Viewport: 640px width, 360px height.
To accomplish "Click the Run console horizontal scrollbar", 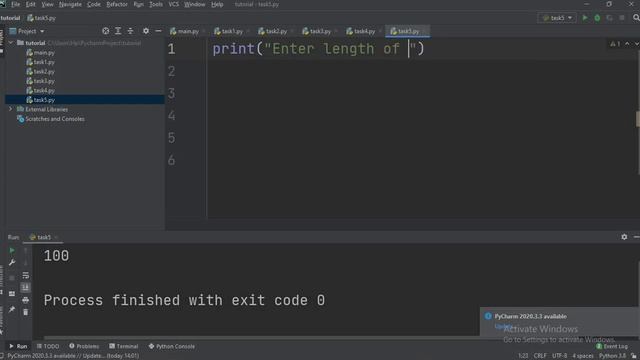I will (261, 338).
